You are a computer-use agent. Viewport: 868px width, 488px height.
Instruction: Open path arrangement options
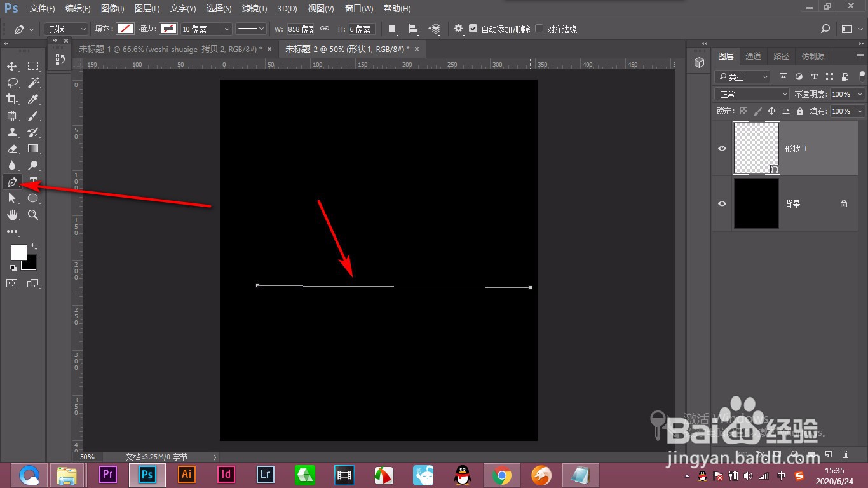(x=435, y=29)
